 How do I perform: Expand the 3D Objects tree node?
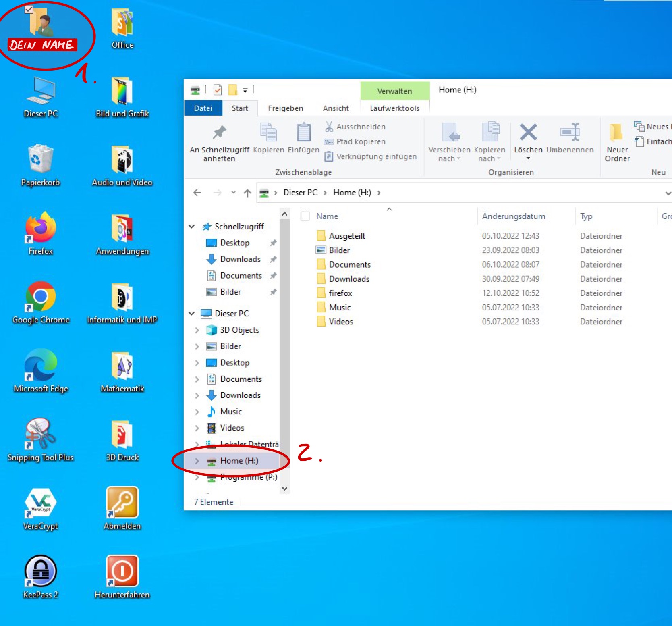pyautogui.click(x=197, y=330)
